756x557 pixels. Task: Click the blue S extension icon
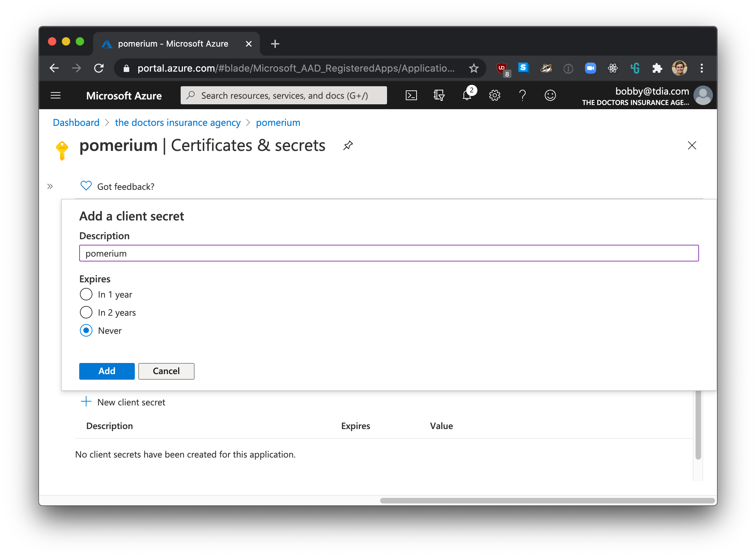(x=523, y=68)
